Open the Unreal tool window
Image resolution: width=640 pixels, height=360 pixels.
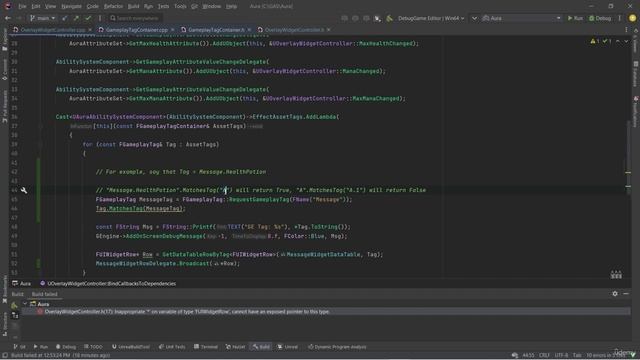click(288, 347)
